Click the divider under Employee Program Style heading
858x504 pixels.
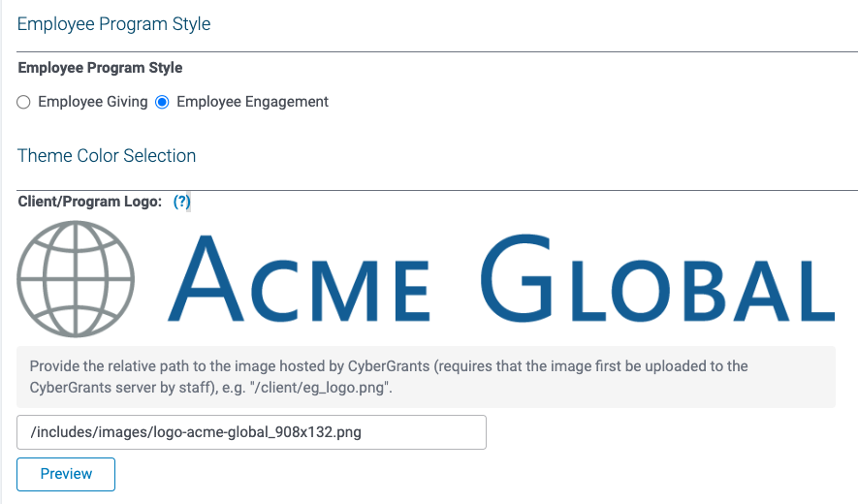click(437, 52)
